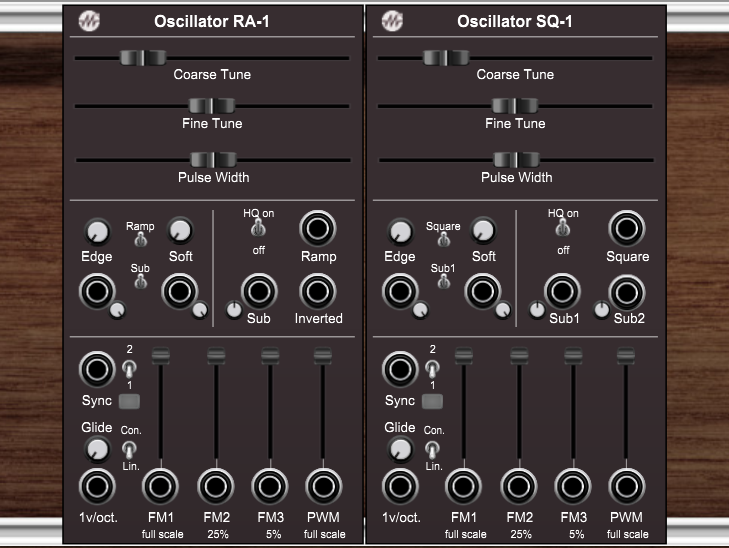The image size is (729, 548).
Task: Click the Sub output jack on RA-1
Action: click(x=259, y=291)
